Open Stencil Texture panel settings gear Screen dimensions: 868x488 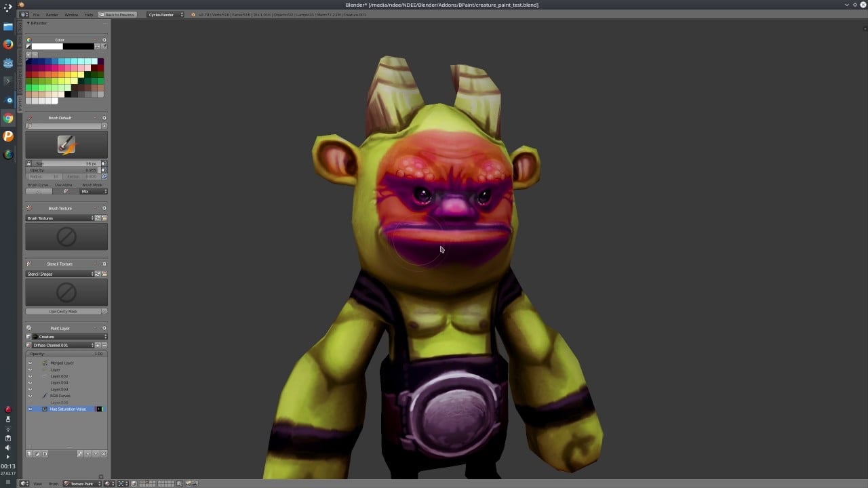(104, 264)
